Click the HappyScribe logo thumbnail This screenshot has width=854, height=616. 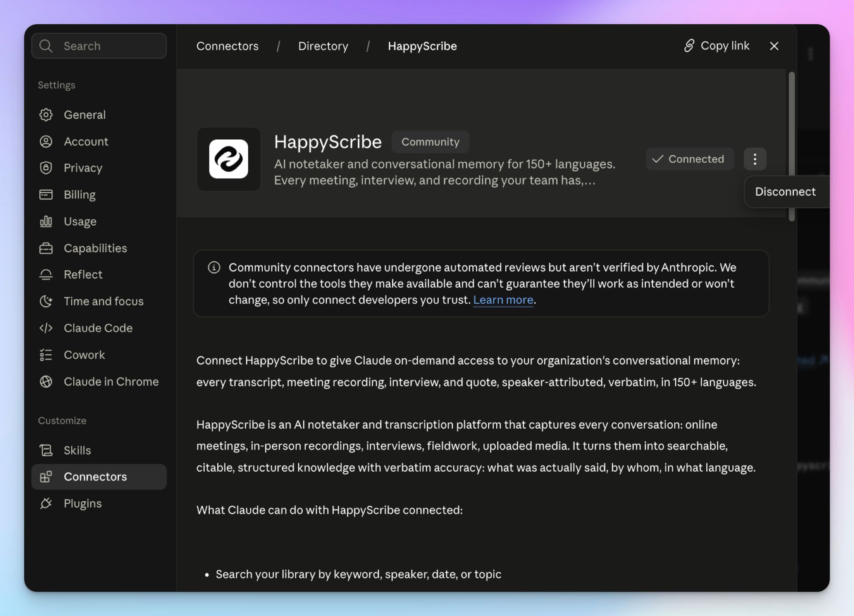coord(229,159)
